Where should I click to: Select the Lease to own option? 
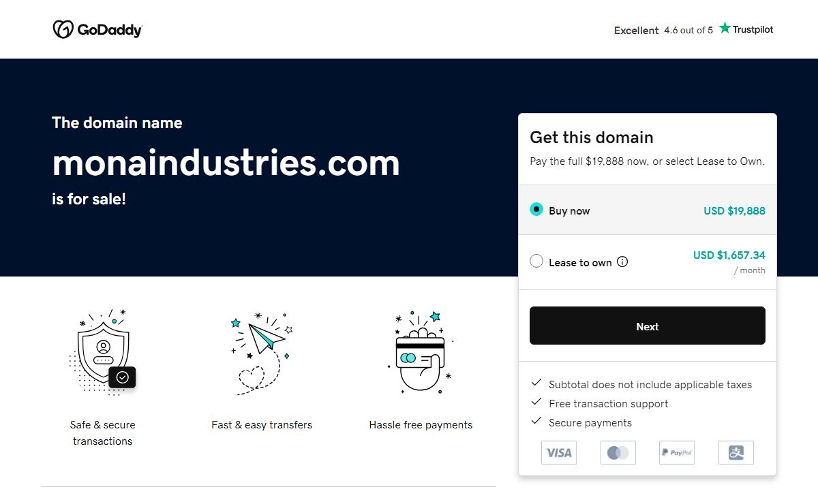point(536,262)
